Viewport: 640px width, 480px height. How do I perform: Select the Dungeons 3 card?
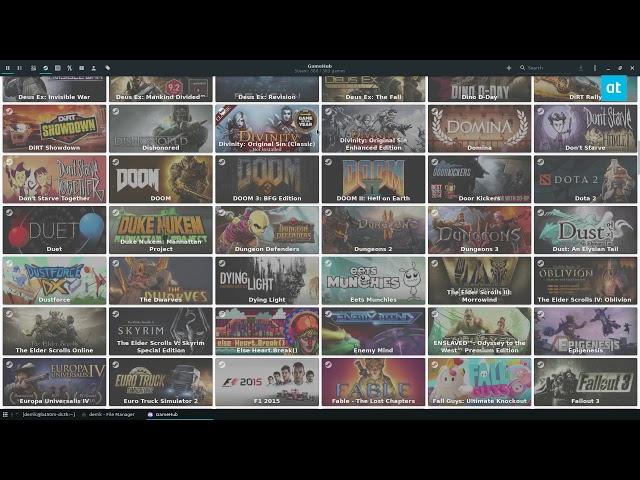point(480,230)
